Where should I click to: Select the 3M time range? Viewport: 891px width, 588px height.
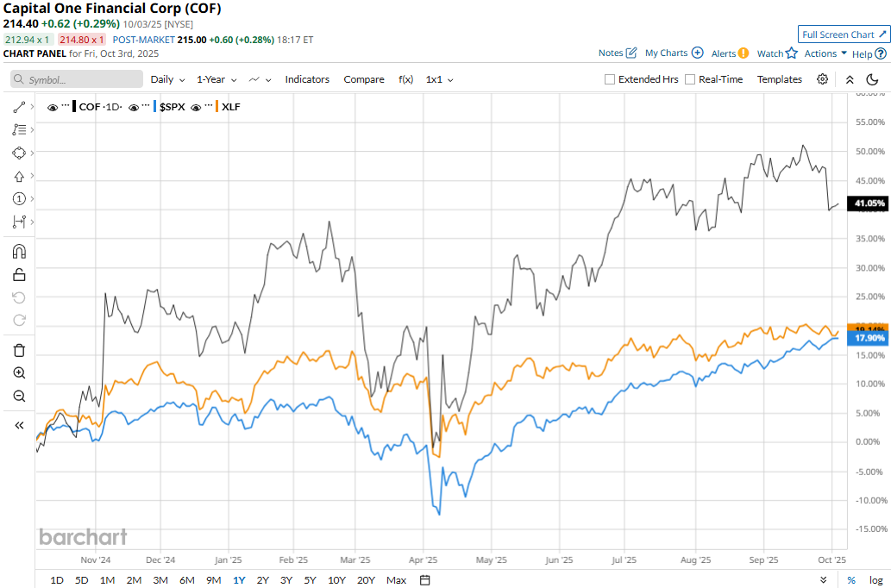(160, 580)
